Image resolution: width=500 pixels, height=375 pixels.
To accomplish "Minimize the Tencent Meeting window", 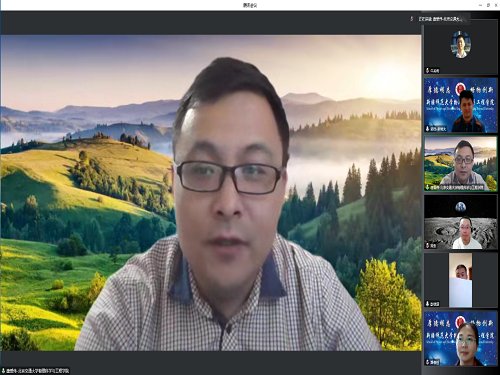I will coord(480,5).
